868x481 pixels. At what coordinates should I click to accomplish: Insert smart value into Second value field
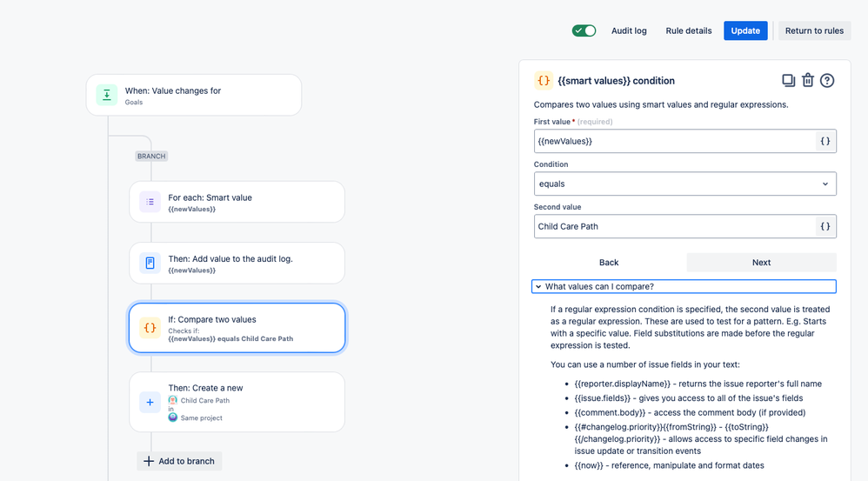(x=825, y=226)
